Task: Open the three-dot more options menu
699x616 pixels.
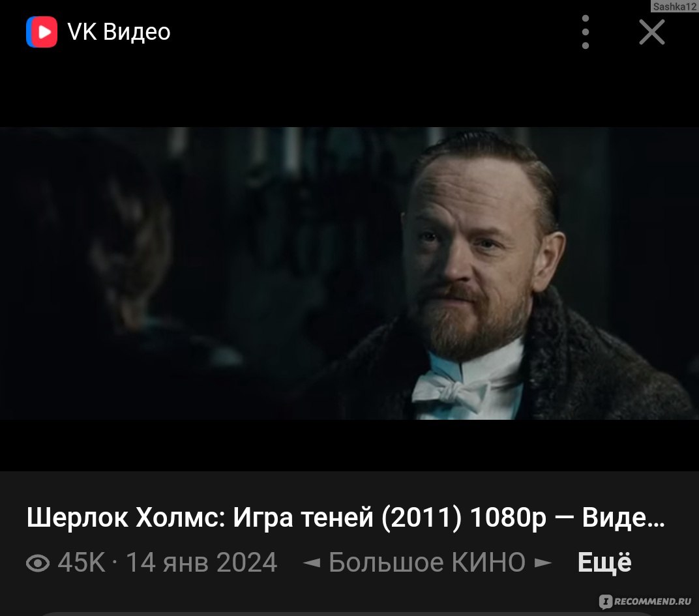Action: [586, 32]
